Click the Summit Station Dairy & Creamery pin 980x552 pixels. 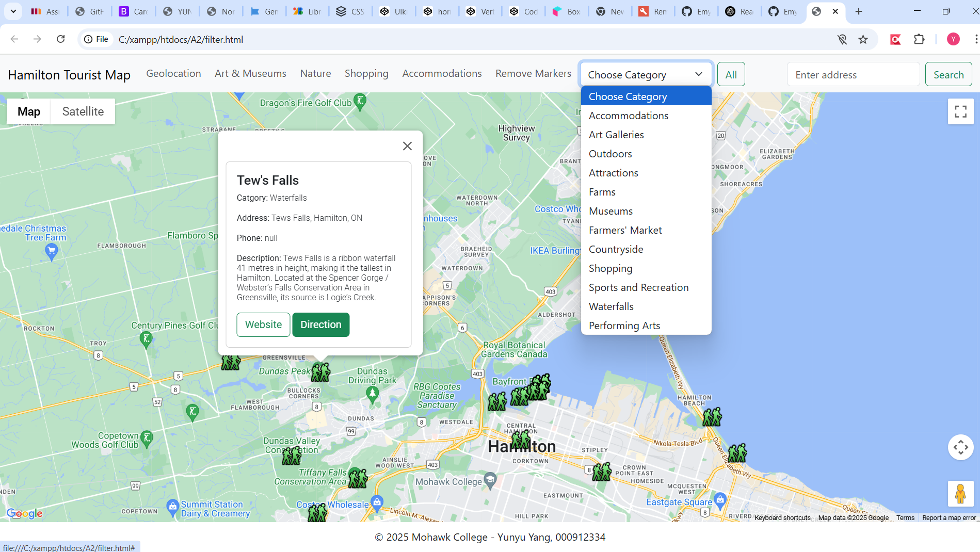coord(173,508)
